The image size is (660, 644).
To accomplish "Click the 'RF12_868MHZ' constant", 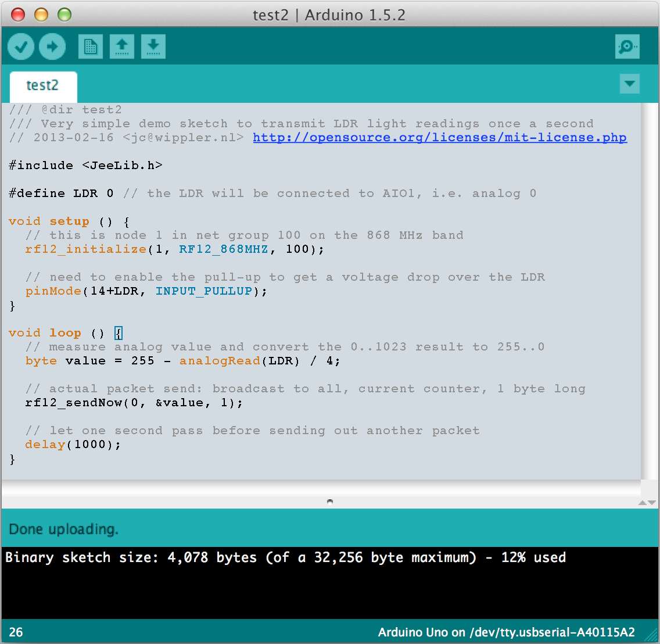I will tap(224, 249).
